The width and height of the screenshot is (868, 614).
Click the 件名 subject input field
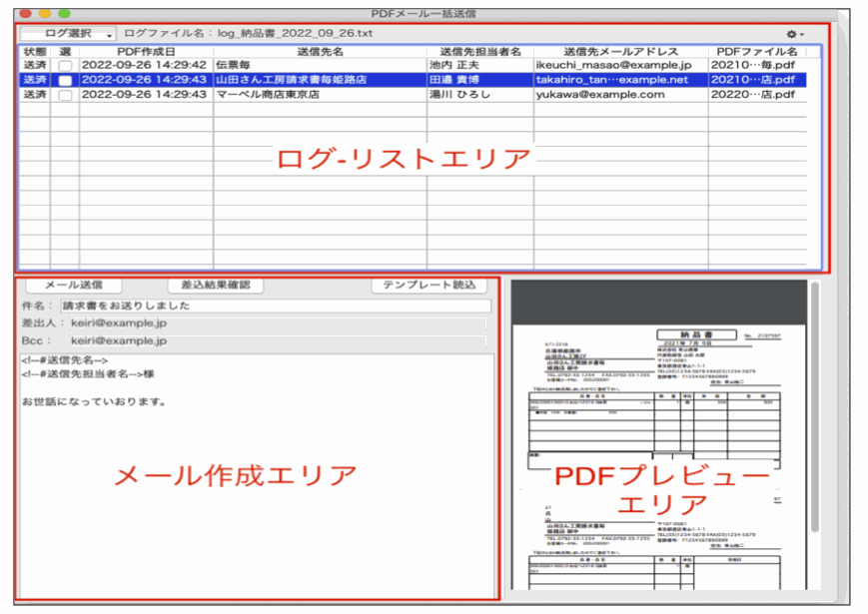pos(272,306)
